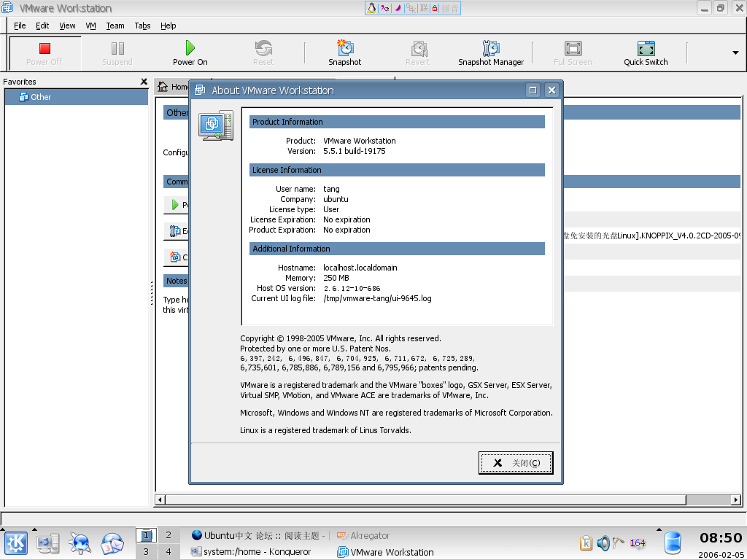Click the red Power Off toolbar icon
The width and height of the screenshot is (747, 560).
click(44, 52)
